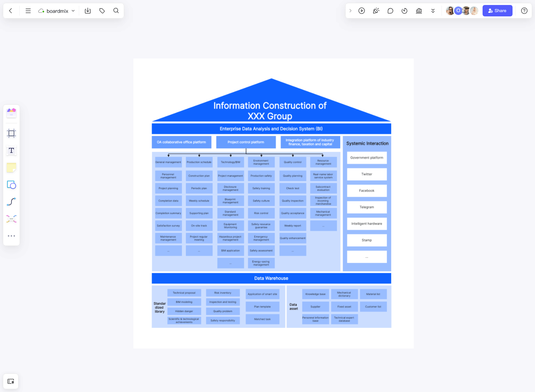The image size is (535, 392).
Task: Open the tag label menu
Action: click(x=102, y=11)
